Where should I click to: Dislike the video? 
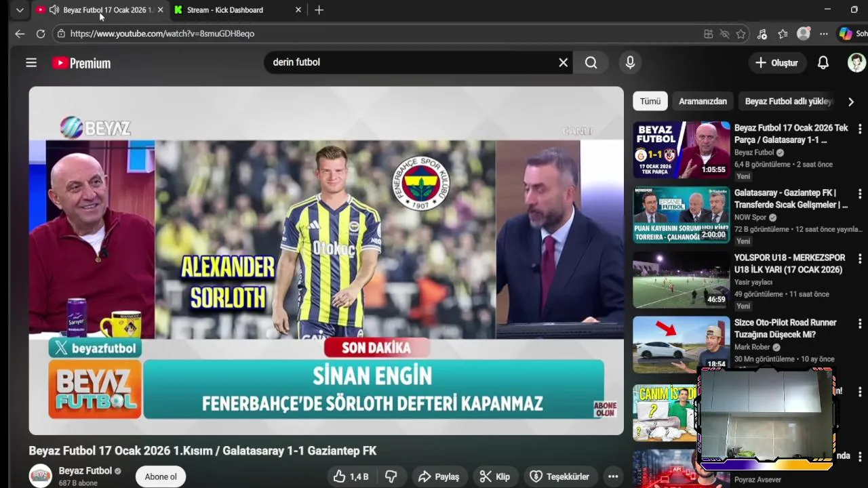click(391, 476)
